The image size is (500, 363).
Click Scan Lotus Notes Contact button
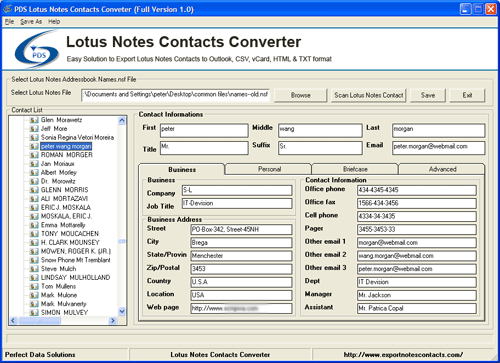[369, 95]
